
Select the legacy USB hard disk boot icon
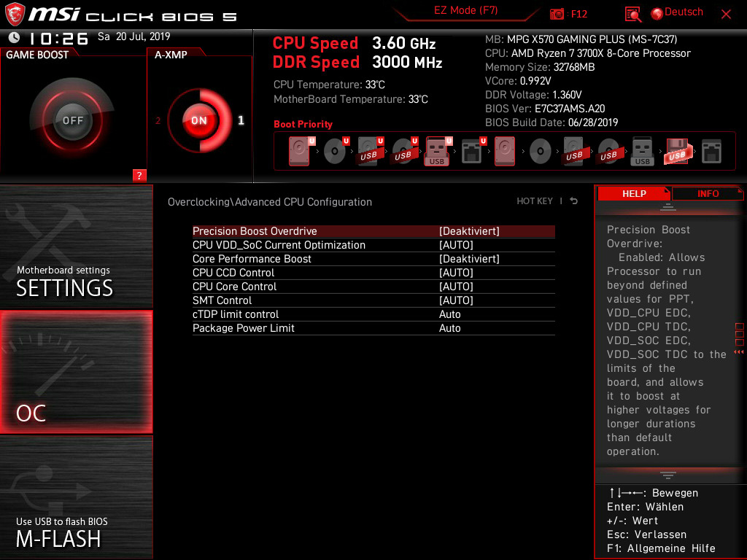point(574,152)
